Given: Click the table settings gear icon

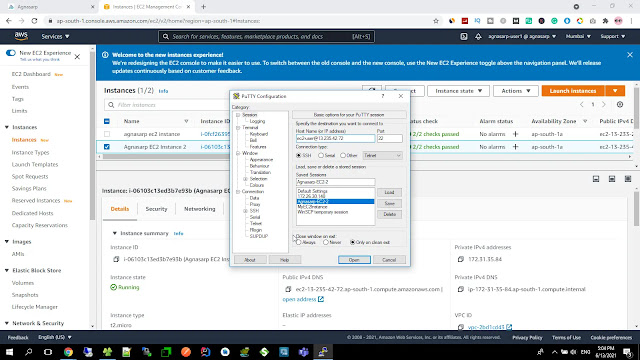Looking at the screenshot, I should pyautogui.click(x=620, y=104).
